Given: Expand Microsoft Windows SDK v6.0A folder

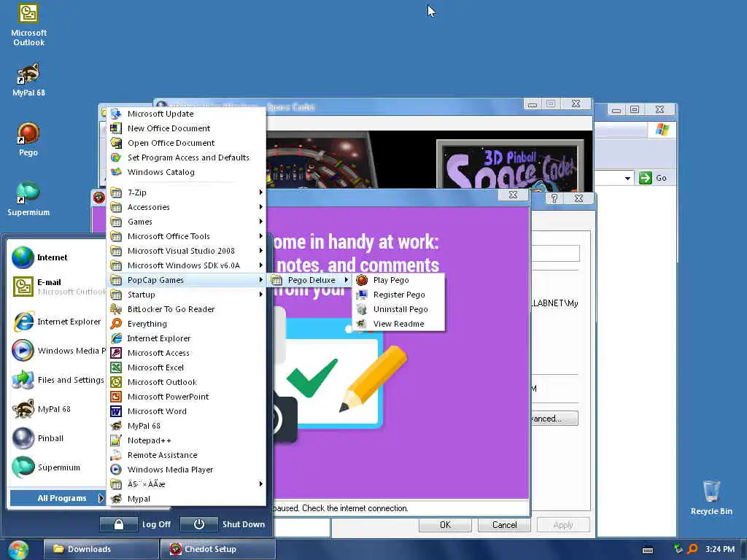Looking at the screenshot, I should click(x=187, y=265).
